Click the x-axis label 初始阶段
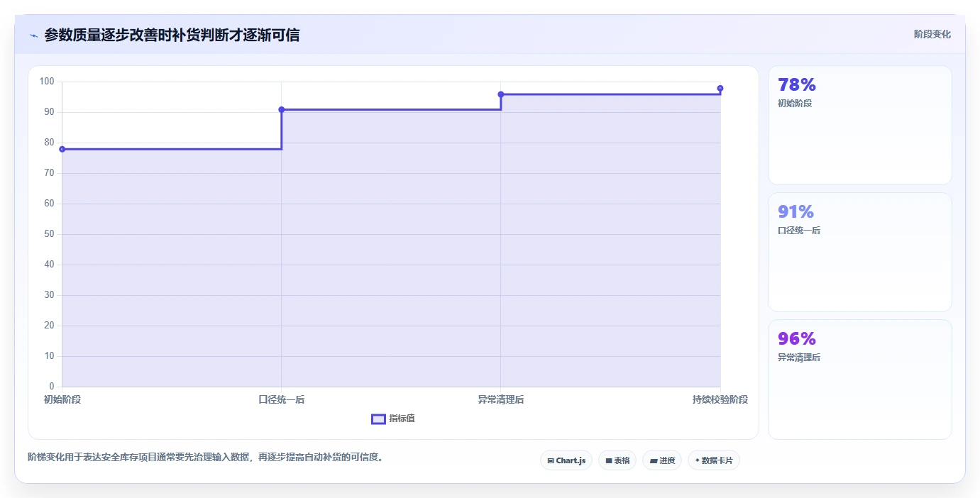980x498 pixels. click(62, 399)
